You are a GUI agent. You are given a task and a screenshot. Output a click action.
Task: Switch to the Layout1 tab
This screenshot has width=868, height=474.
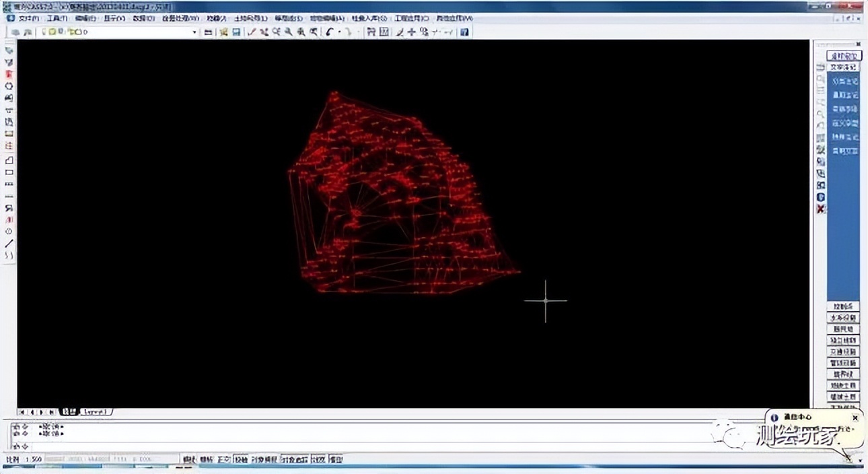[96, 411]
